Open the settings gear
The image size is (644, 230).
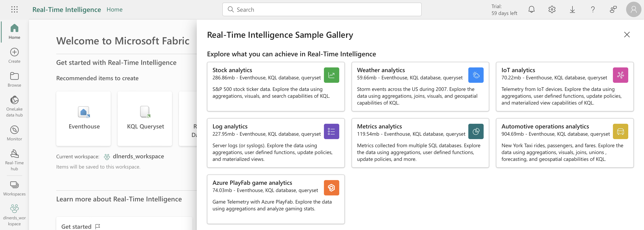pyautogui.click(x=552, y=9)
